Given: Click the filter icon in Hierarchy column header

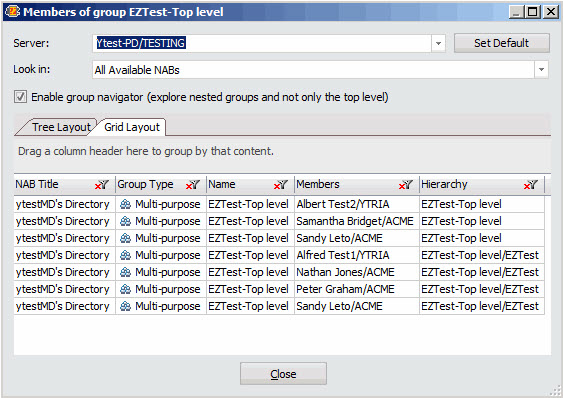Looking at the screenshot, I should [530, 185].
